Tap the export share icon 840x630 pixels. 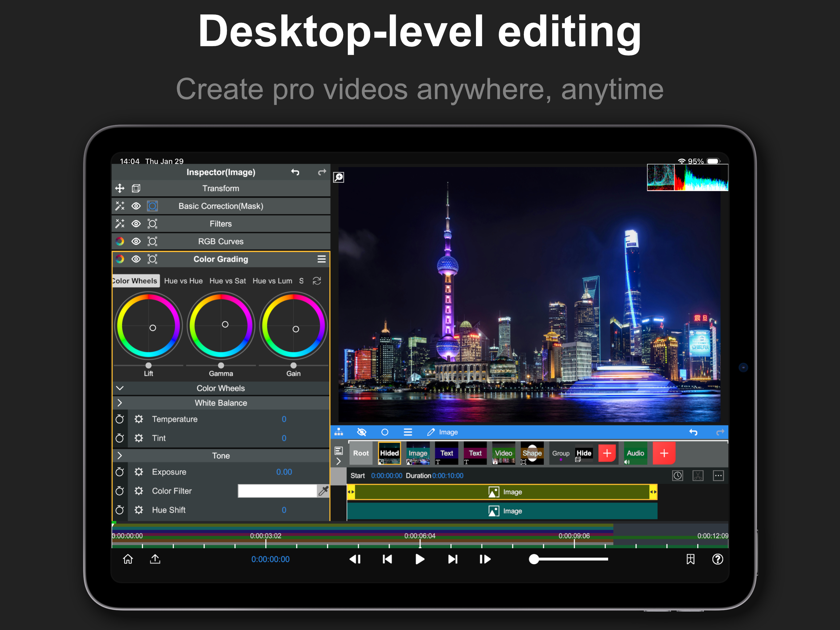(x=155, y=559)
